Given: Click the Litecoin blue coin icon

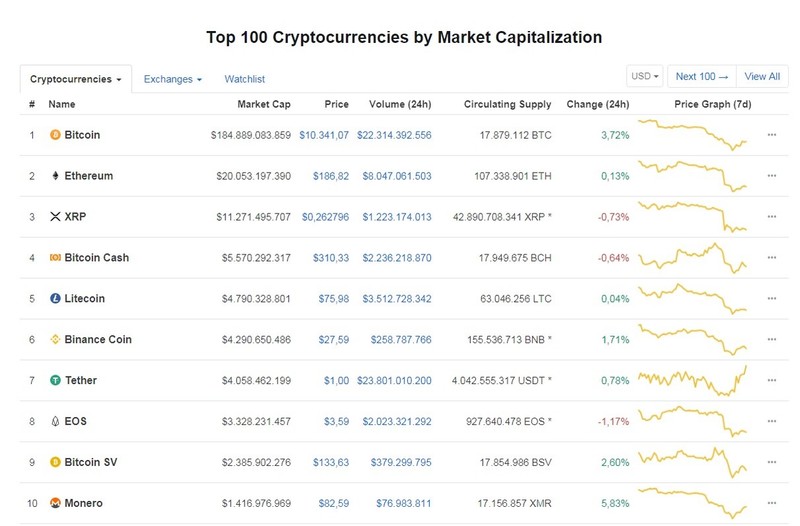Looking at the screenshot, I should [x=55, y=298].
